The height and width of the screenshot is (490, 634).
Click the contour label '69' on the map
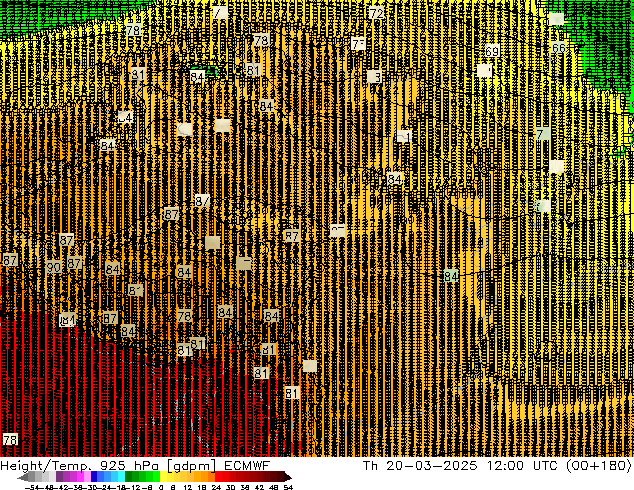pos(492,51)
